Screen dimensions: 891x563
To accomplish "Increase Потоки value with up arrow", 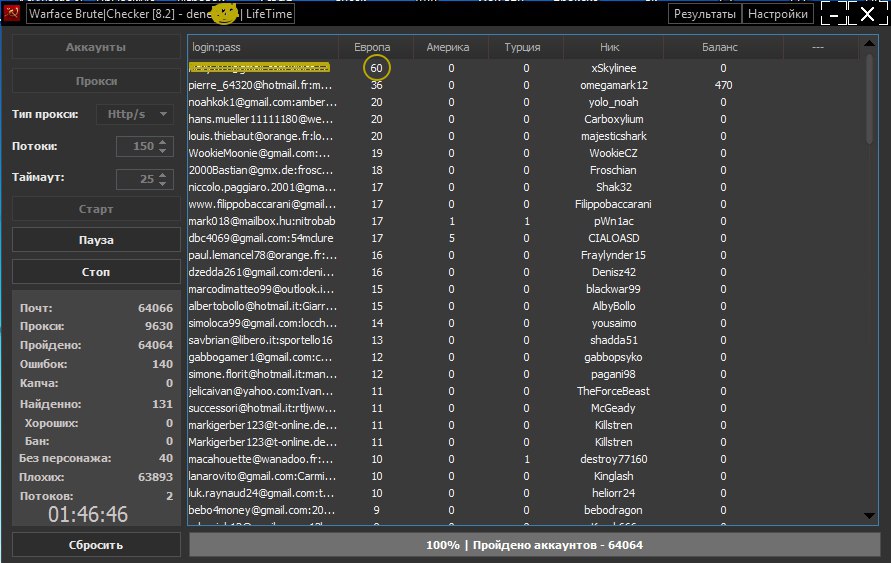I will click(163, 141).
